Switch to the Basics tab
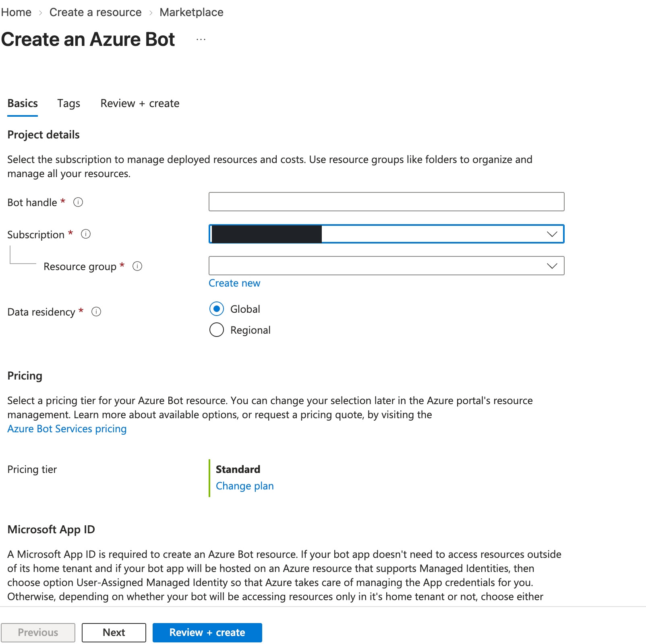The image size is (646, 644). click(23, 103)
